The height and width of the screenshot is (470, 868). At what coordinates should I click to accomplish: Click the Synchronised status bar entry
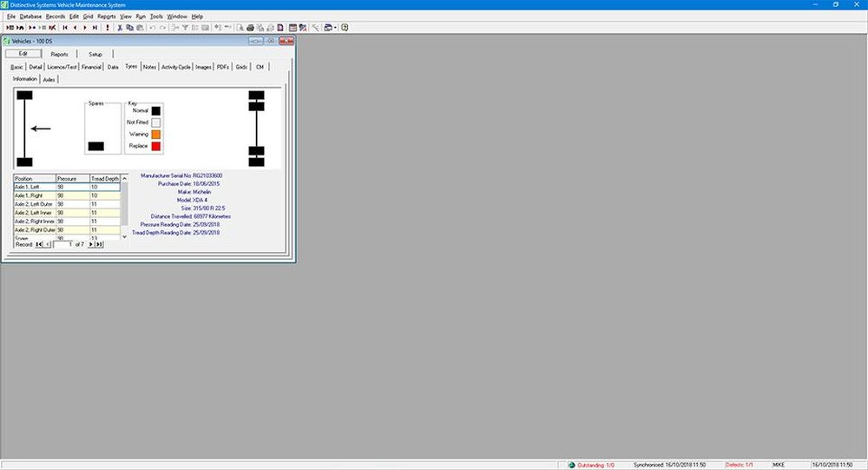(x=670, y=465)
